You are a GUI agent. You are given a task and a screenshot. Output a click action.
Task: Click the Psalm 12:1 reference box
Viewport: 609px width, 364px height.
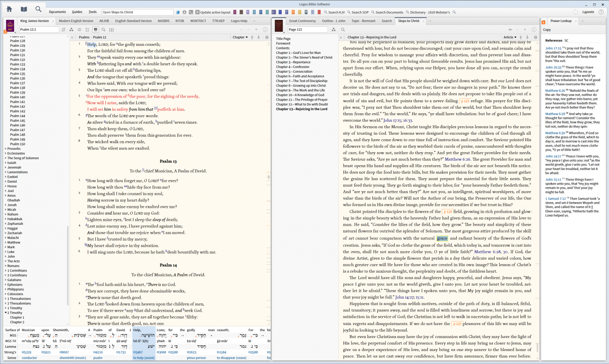39,30
